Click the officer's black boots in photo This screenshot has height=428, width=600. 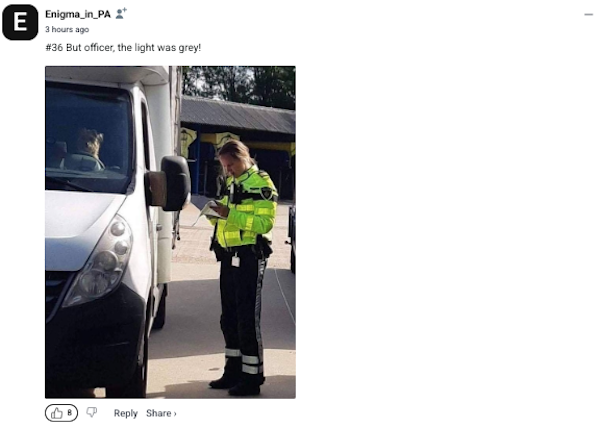tap(238, 383)
